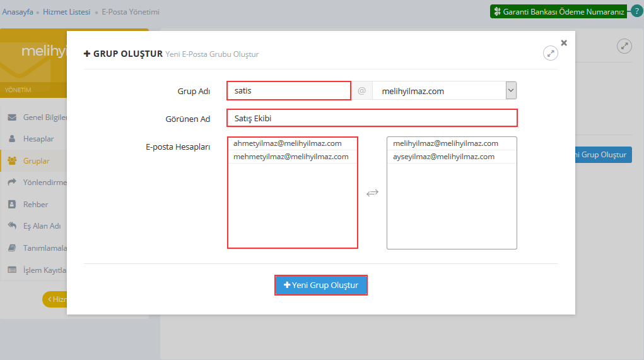Click the Rehber contact book icon
Viewport: 644px width, 360px height.
pos(12,205)
